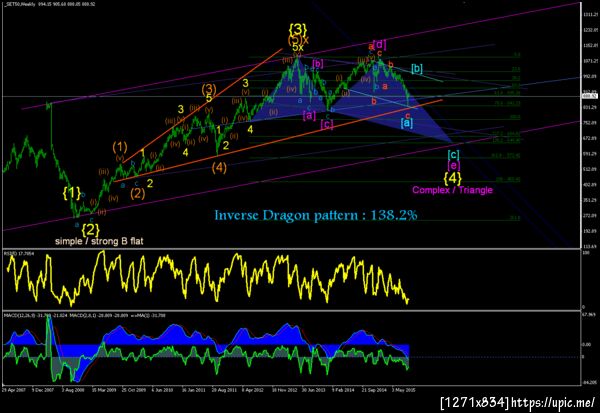Select the 1071.25 price axis value
This screenshot has width=600, height=413.
pos(589,61)
